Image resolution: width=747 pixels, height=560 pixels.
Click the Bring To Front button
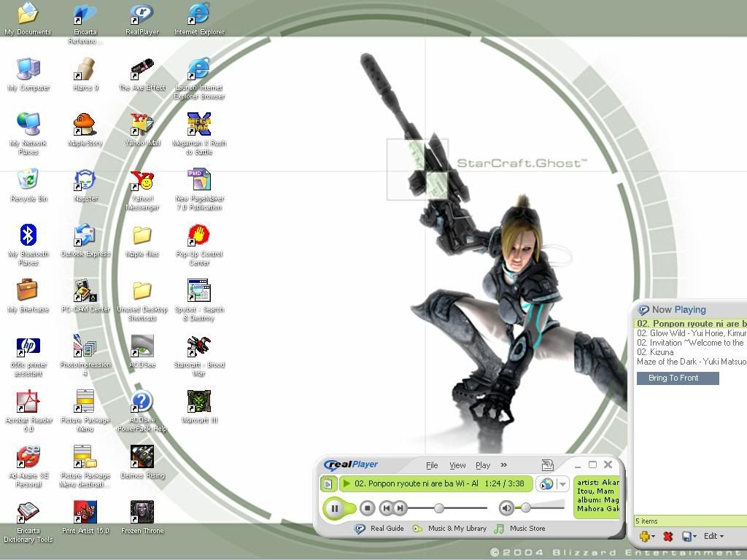point(678,378)
